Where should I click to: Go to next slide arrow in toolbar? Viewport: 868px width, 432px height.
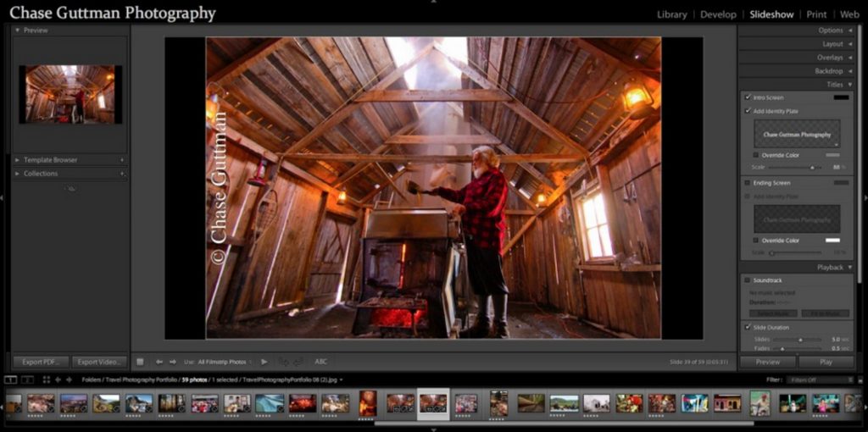coord(173,362)
